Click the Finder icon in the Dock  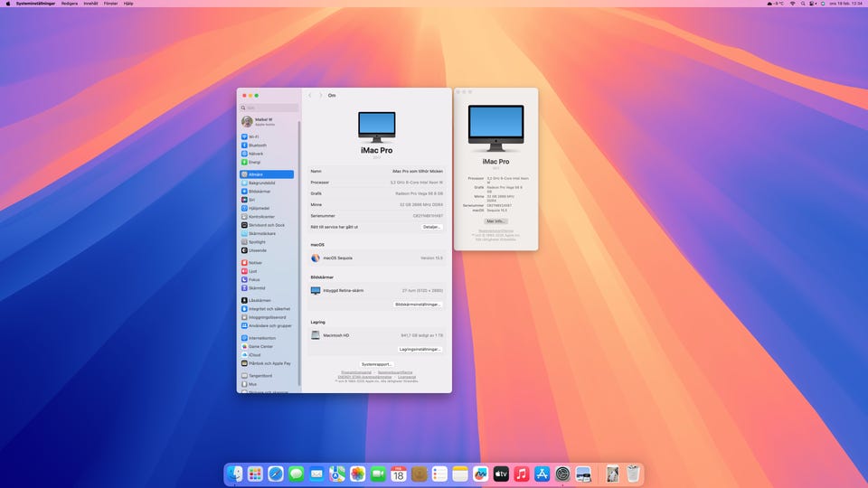235,474
